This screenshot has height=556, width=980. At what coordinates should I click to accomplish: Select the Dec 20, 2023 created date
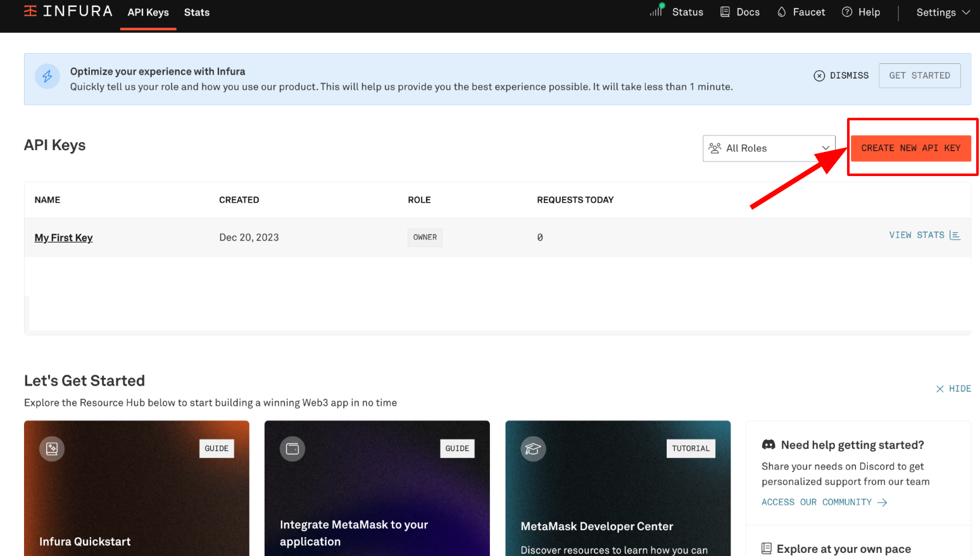(249, 237)
